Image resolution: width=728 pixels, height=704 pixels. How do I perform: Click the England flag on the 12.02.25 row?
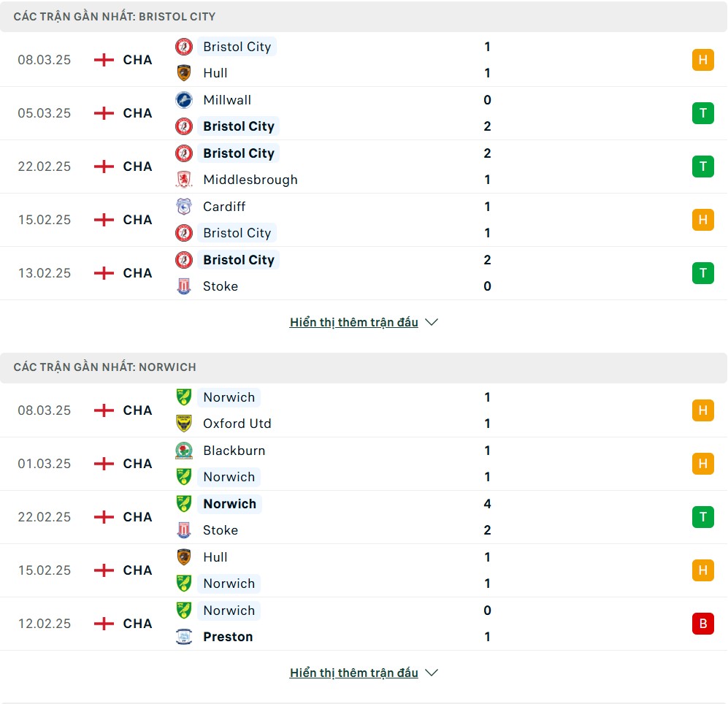[x=104, y=623]
